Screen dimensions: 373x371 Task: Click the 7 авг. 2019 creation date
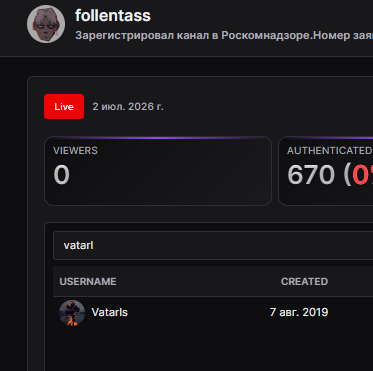tap(299, 312)
